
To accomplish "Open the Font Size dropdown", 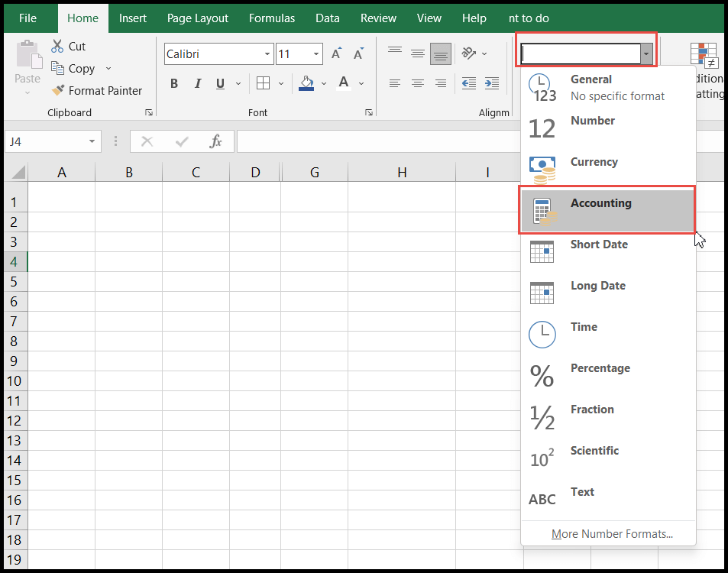I will tap(315, 53).
